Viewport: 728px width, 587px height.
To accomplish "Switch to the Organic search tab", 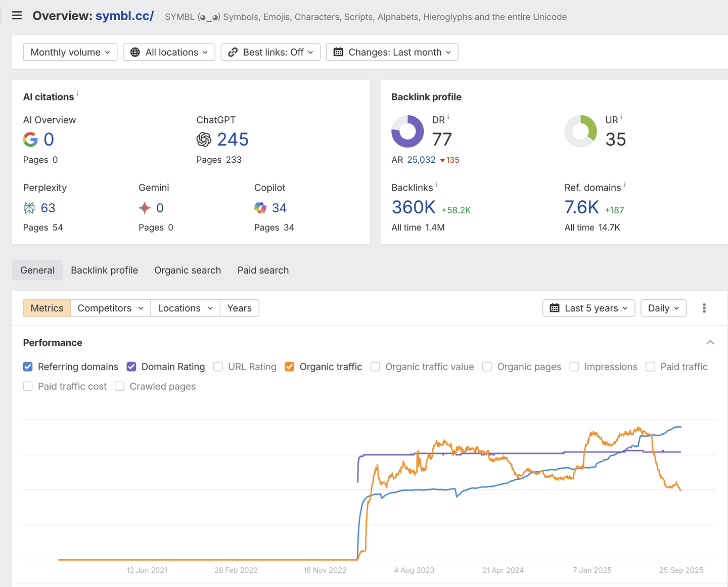I will coord(188,270).
